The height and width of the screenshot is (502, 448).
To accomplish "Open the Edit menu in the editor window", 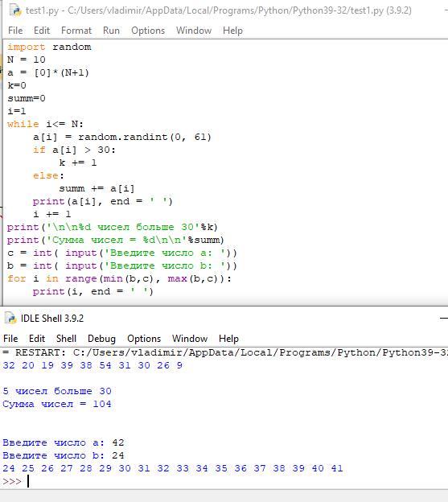I will pyautogui.click(x=42, y=31).
